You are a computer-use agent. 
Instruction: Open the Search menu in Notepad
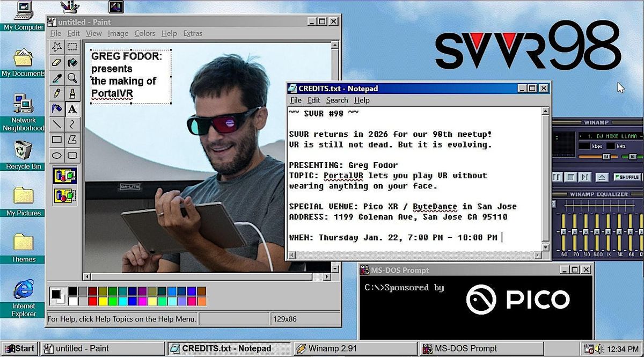click(x=337, y=100)
